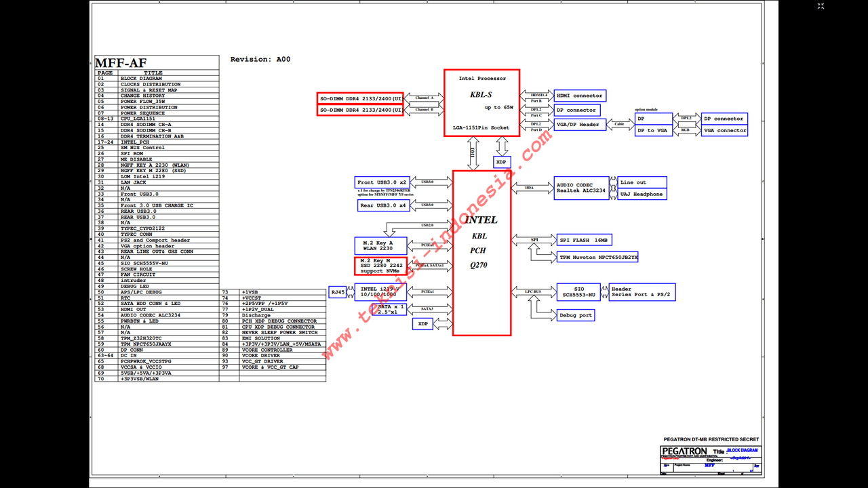Click the RJ45 connector block

tap(337, 293)
